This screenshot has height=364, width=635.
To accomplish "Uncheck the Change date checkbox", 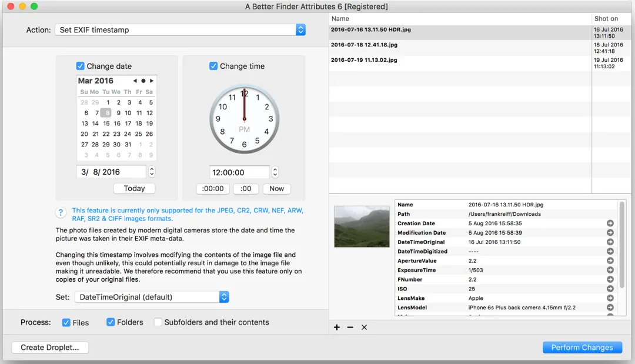I will (x=80, y=66).
